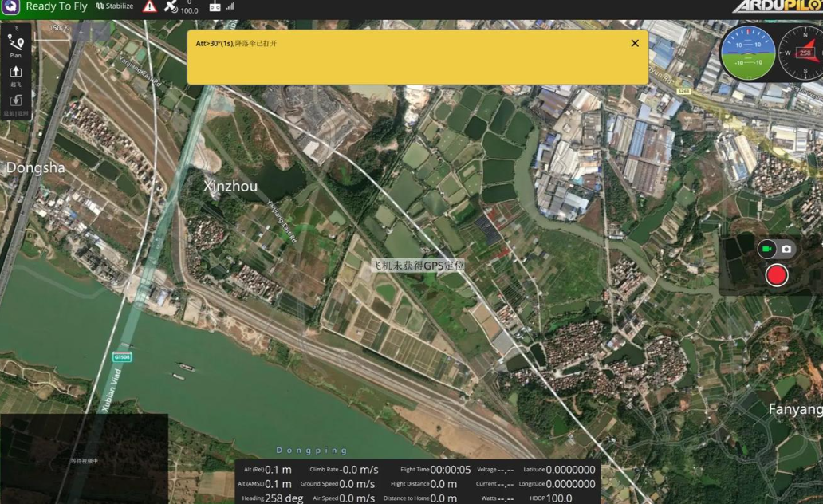This screenshot has height=504, width=823.
Task: Open the QGroundControl application menu icon
Action: 10,7
